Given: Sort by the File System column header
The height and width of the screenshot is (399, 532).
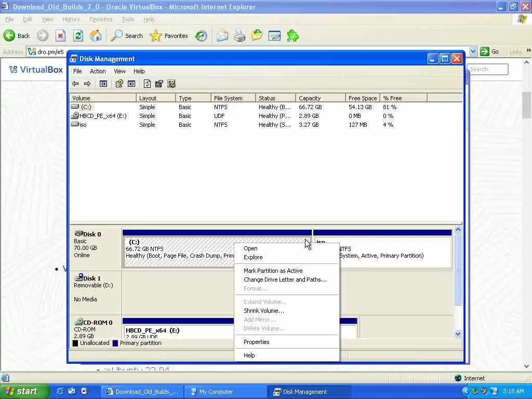Looking at the screenshot, I should pos(233,98).
